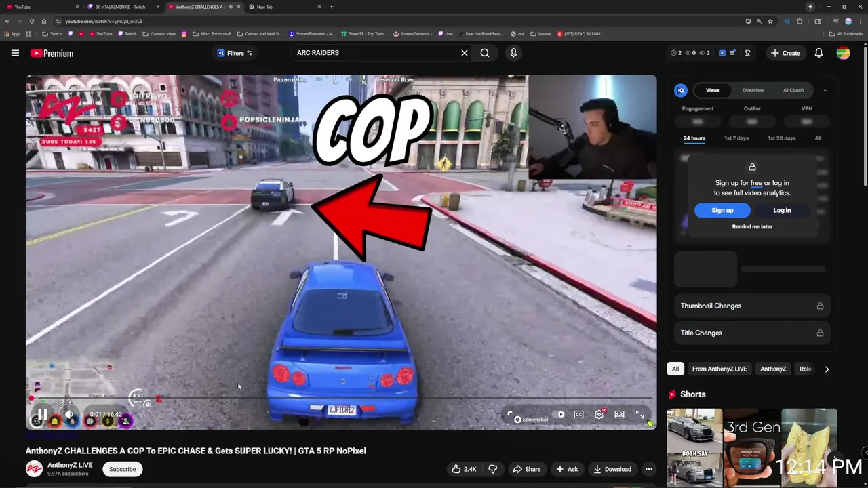The image size is (868, 488).
Task: Open AnthonyZ LIVE channel avatar
Action: coord(34,469)
